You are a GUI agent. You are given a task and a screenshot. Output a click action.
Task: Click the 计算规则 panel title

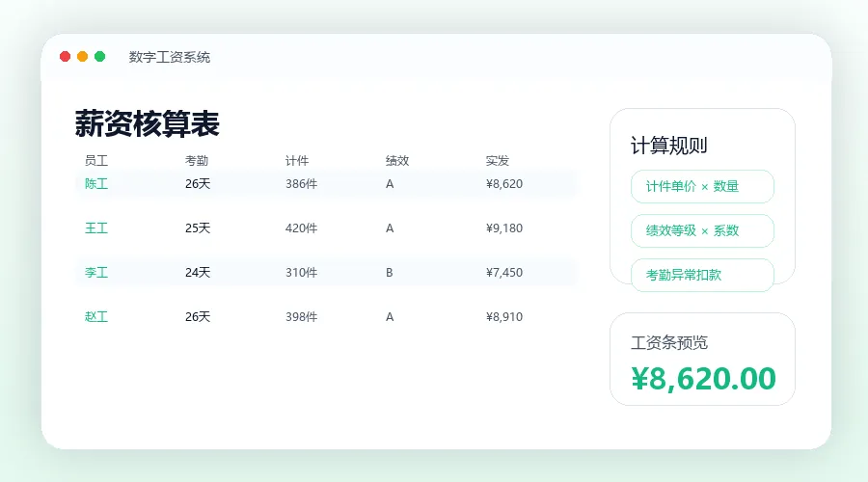669,146
